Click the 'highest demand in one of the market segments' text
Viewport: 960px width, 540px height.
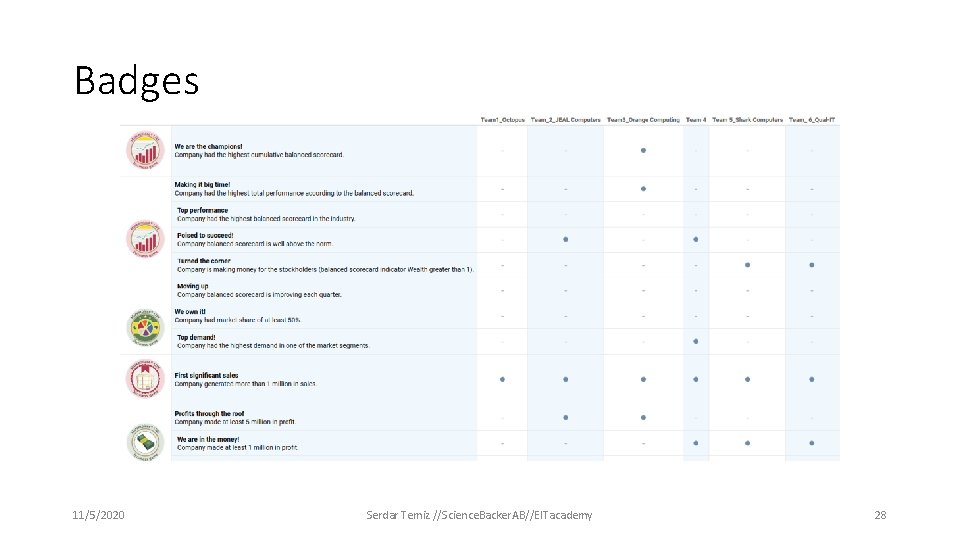273,346
